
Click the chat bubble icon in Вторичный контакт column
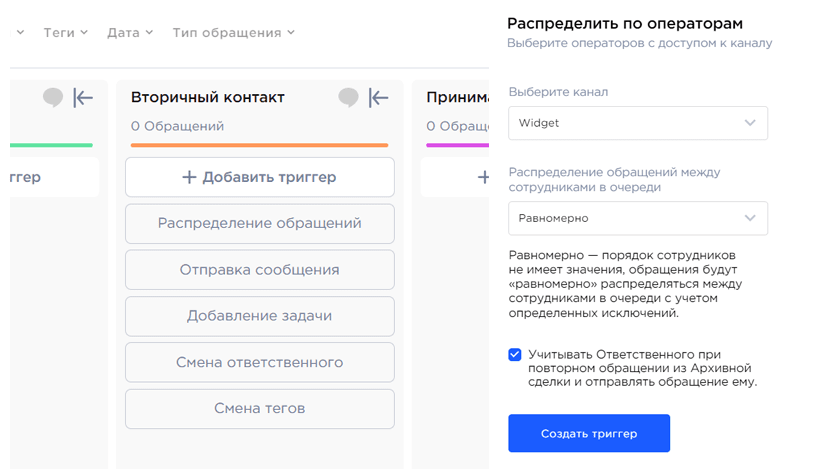click(x=348, y=97)
